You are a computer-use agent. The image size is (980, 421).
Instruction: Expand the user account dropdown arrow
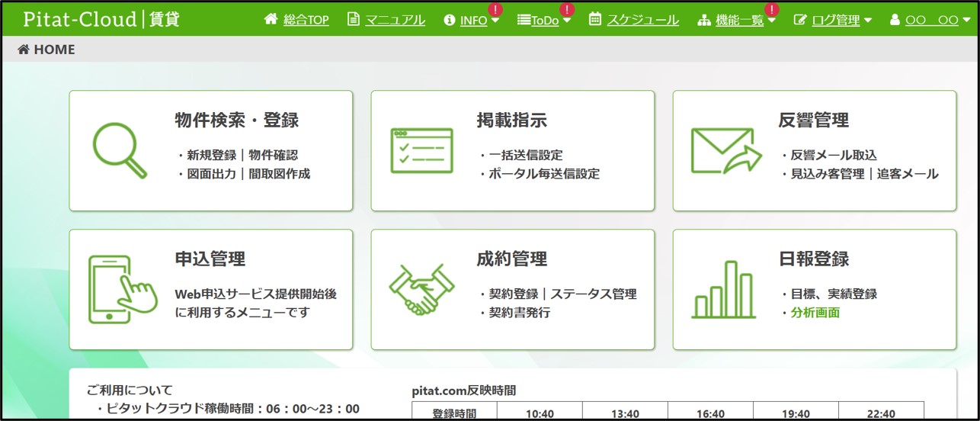(966, 21)
